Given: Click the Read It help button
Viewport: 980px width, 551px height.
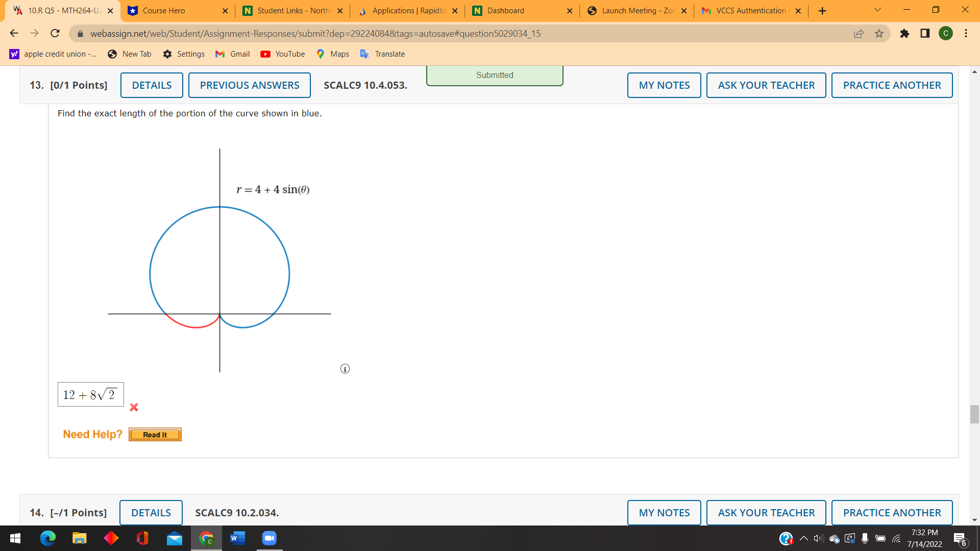Looking at the screenshot, I should tap(155, 435).
